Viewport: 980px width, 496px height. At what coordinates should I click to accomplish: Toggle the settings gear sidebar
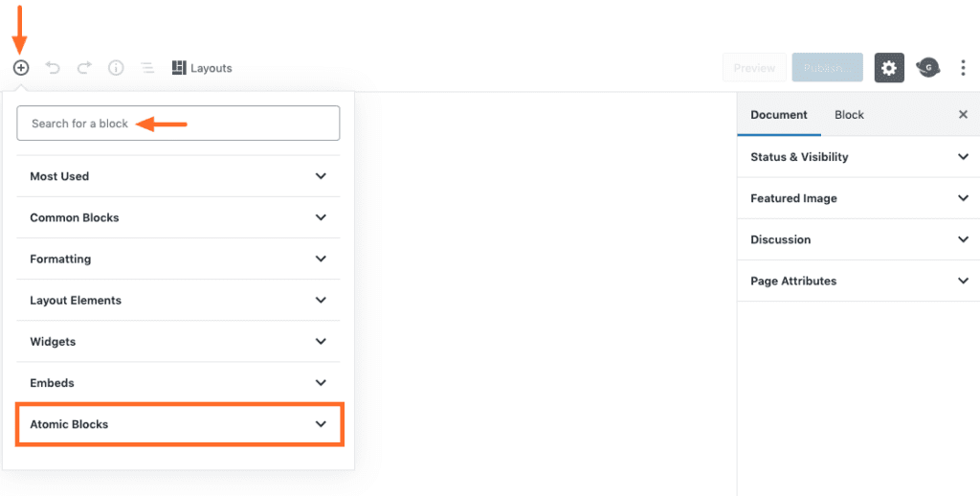(x=889, y=68)
